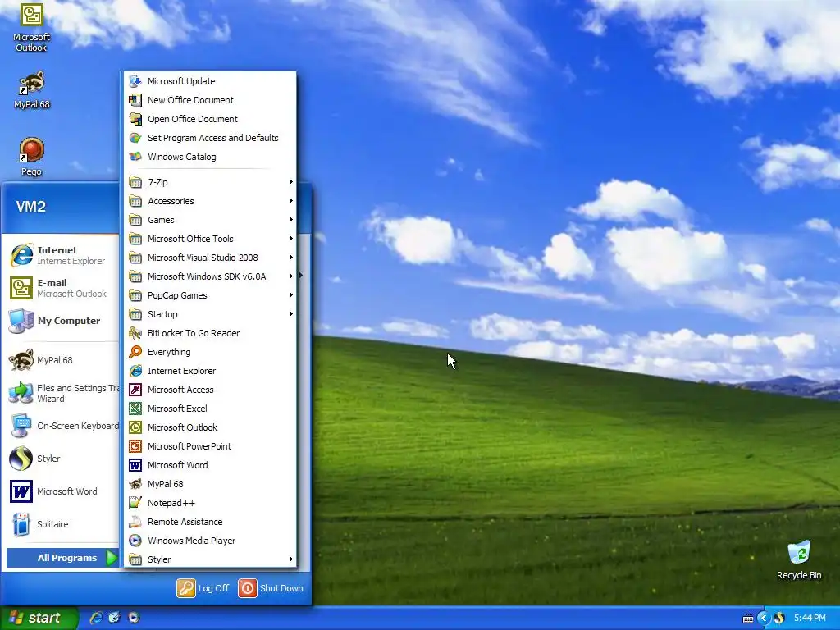The width and height of the screenshot is (840, 630).
Task: Select the New Office Document icon
Action: point(135,100)
